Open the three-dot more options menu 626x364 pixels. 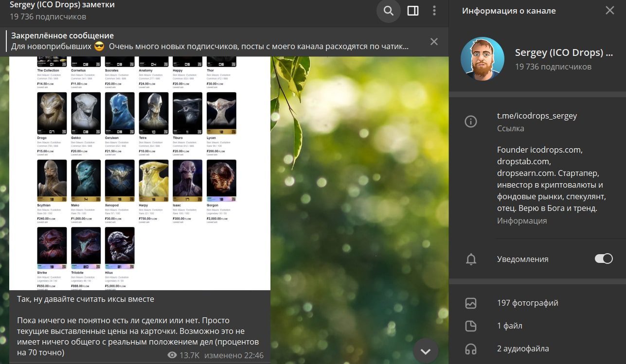point(434,11)
